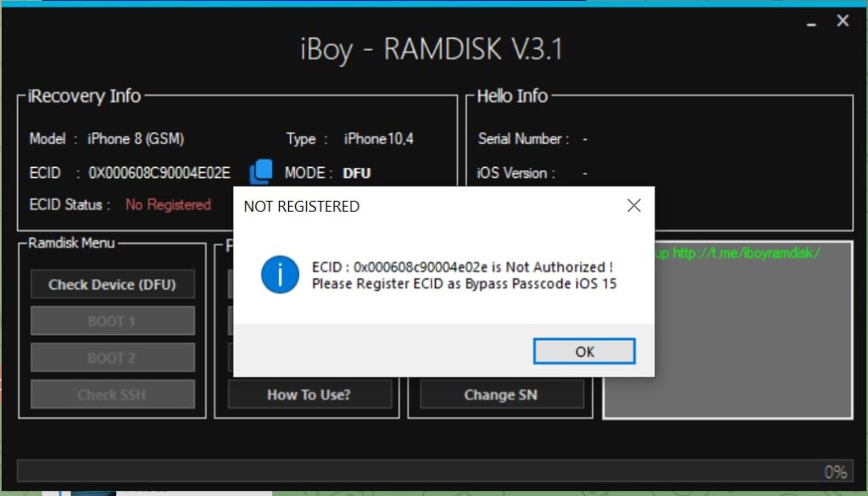Click the ECID Not Authorized message text
Viewport: 868px width, 496px height.
(x=462, y=267)
